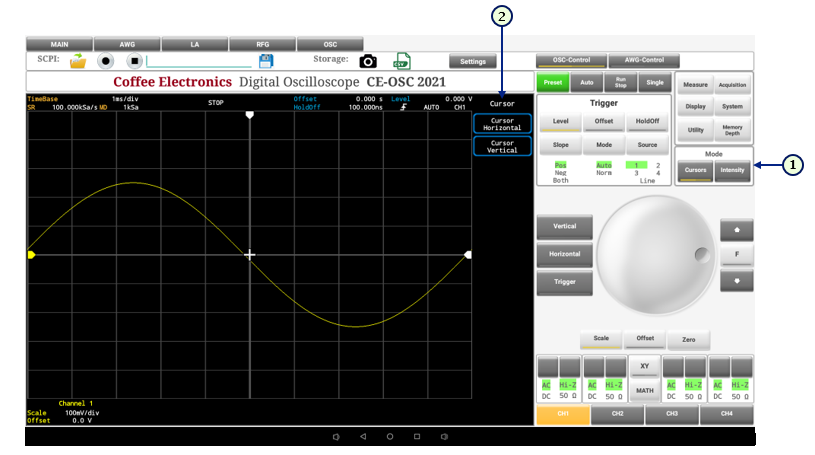
Task: Open the SCPI file folder icon
Action: click(78, 61)
